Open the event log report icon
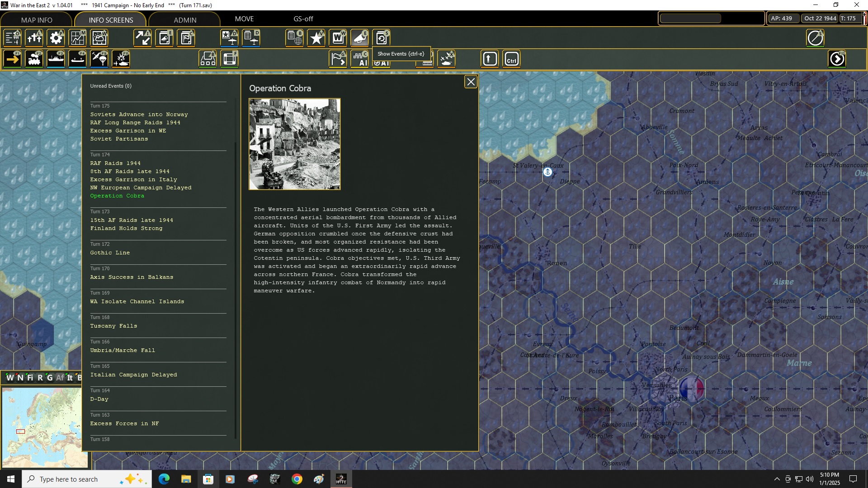Screen dimensions: 868x488 (x=165, y=38)
